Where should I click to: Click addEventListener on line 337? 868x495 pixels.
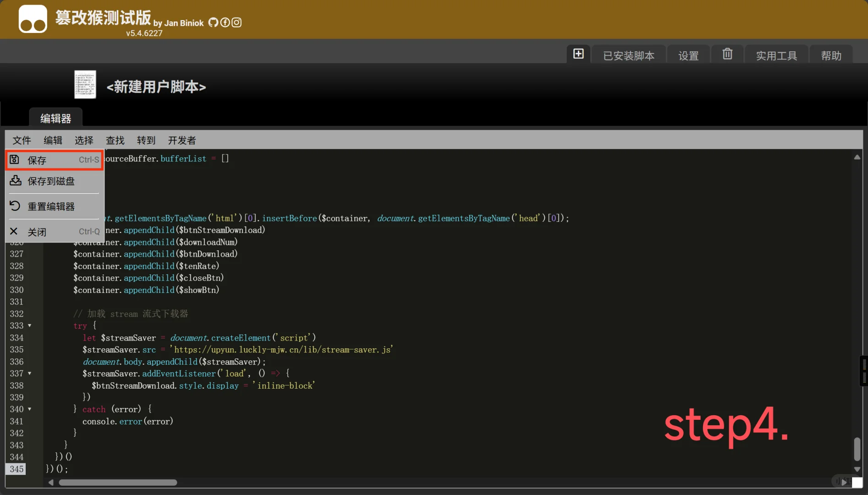point(179,374)
